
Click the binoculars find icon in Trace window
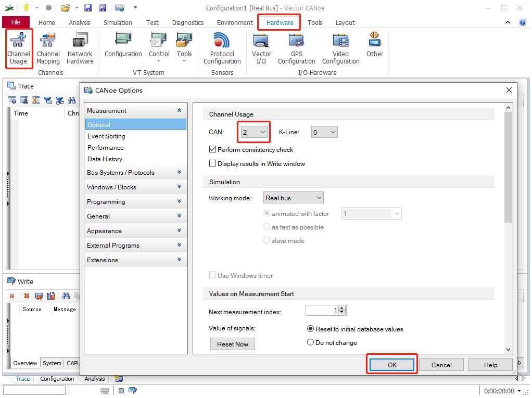coord(72,100)
